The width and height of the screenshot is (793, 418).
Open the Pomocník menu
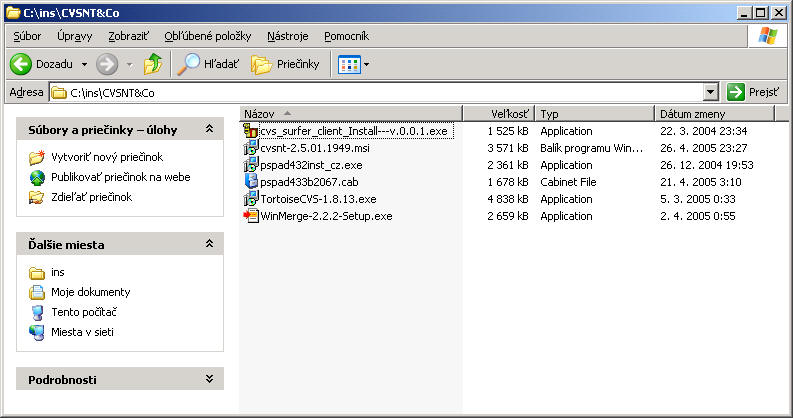point(346,36)
